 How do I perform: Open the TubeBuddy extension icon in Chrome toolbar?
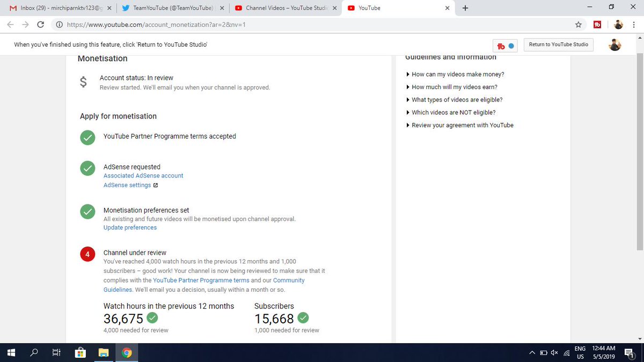pos(597,25)
